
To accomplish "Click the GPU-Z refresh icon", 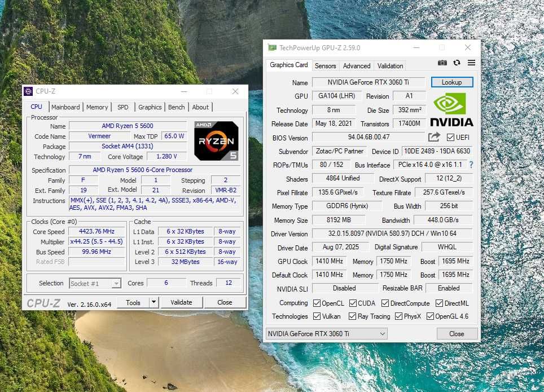I will point(457,63).
